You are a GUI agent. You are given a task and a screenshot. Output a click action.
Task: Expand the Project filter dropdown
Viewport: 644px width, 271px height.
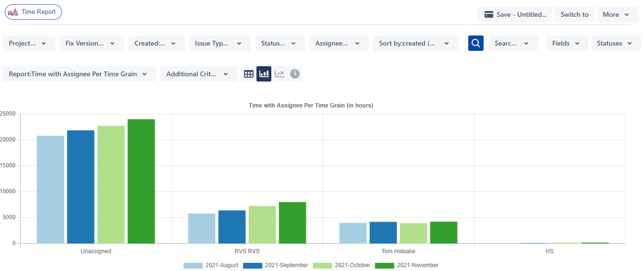tap(29, 43)
